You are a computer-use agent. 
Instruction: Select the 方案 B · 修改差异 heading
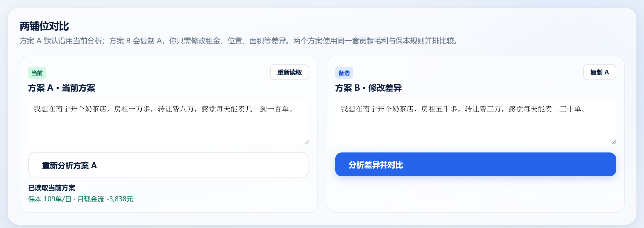pos(369,88)
